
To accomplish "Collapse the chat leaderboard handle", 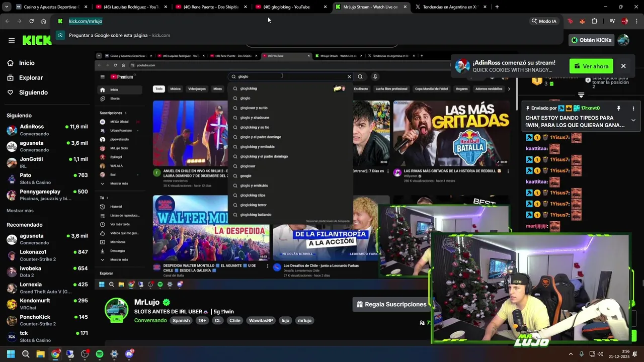I will [x=581, y=95].
